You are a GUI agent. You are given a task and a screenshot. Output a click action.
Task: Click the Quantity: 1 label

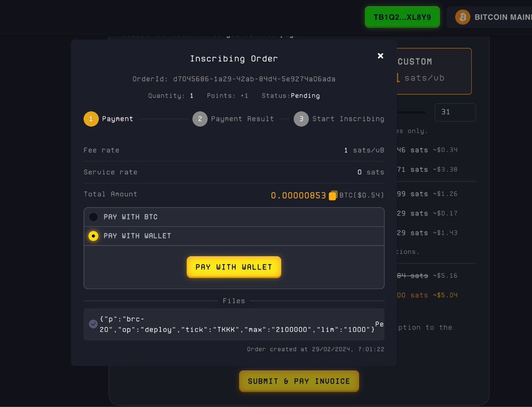[x=171, y=96]
